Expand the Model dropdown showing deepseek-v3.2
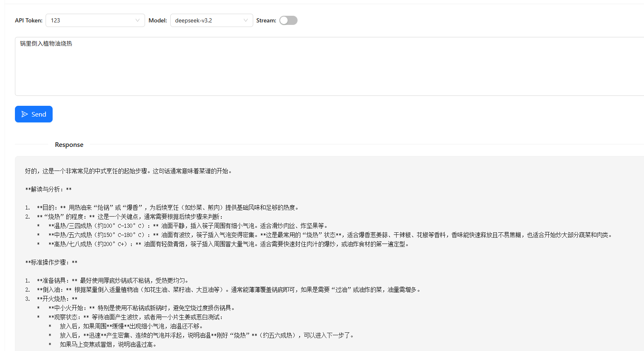The image size is (644, 351). tap(207, 20)
